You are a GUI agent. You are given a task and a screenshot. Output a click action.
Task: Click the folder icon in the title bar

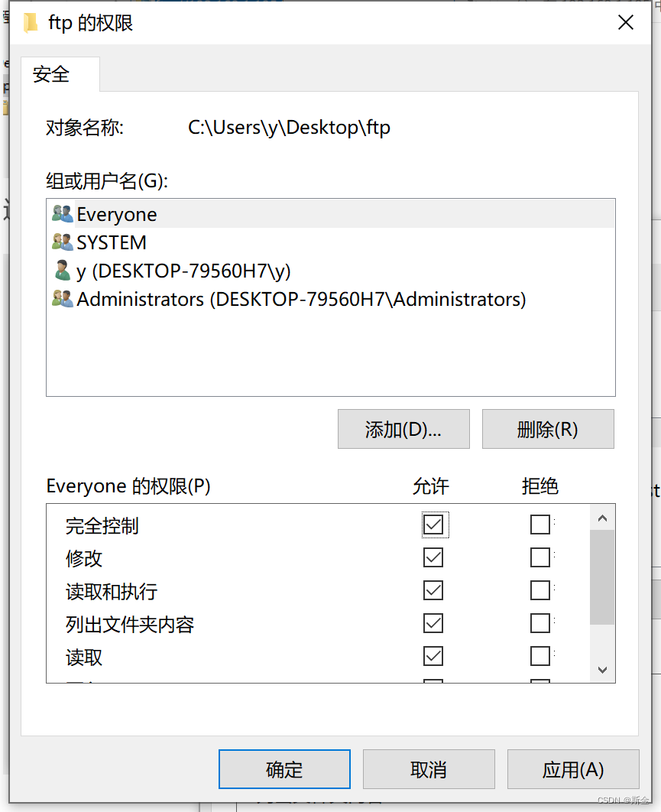[29, 22]
